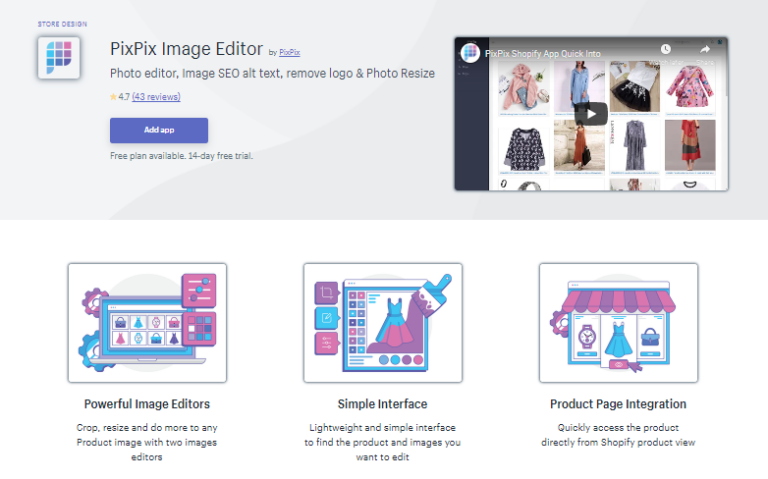Click the Share arrow icon on video
Image resolution: width=768 pixels, height=479 pixels.
(705, 49)
